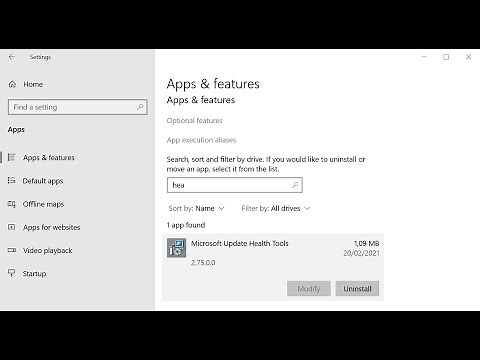
Task: Click the Settings window title text
Action: [40, 57]
